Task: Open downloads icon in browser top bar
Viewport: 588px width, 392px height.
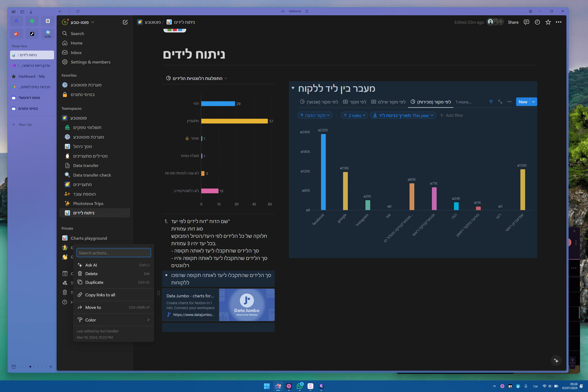Action: click(x=31, y=12)
